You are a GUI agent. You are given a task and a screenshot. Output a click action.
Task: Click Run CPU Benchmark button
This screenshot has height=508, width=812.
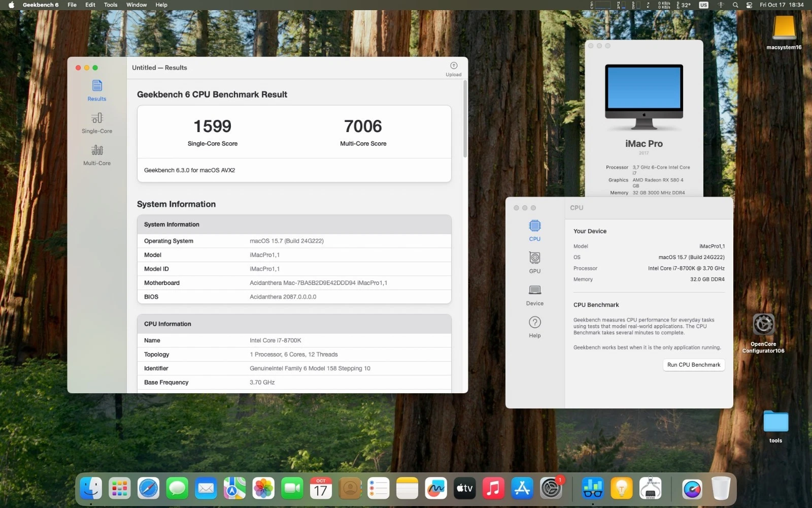(x=694, y=365)
